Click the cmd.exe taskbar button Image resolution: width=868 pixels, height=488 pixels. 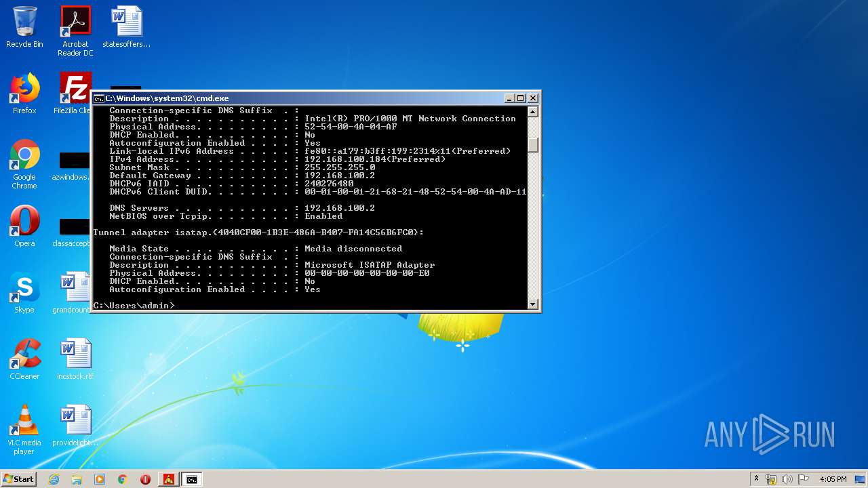[192, 479]
